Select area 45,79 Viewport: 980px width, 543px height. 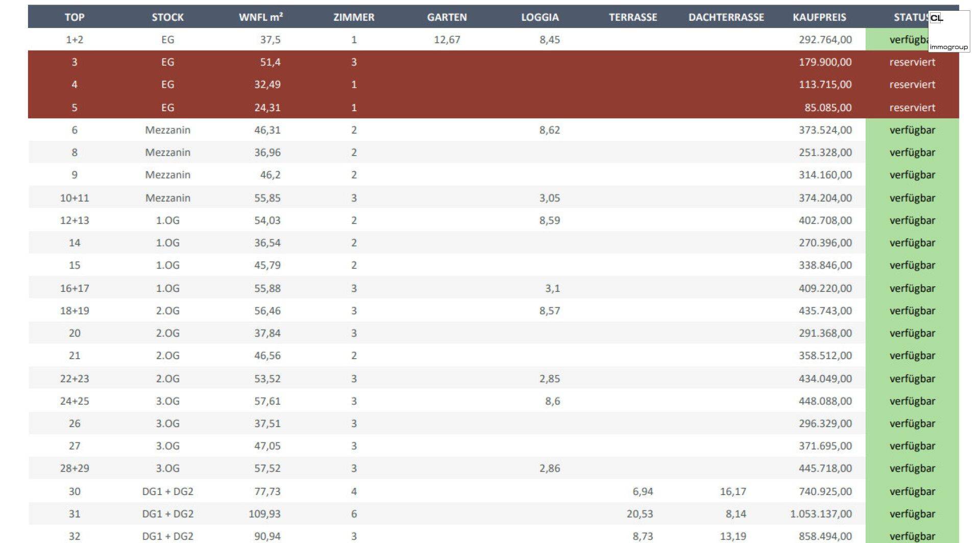coord(267,265)
